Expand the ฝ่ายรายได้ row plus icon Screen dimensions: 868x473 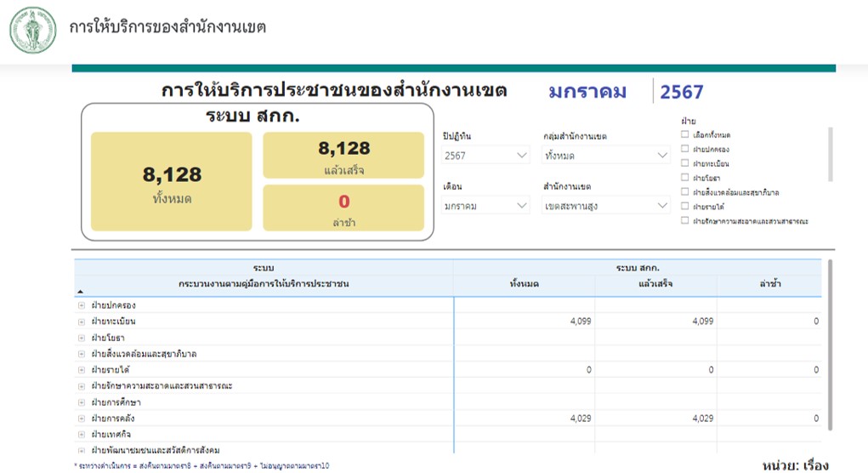point(82,370)
